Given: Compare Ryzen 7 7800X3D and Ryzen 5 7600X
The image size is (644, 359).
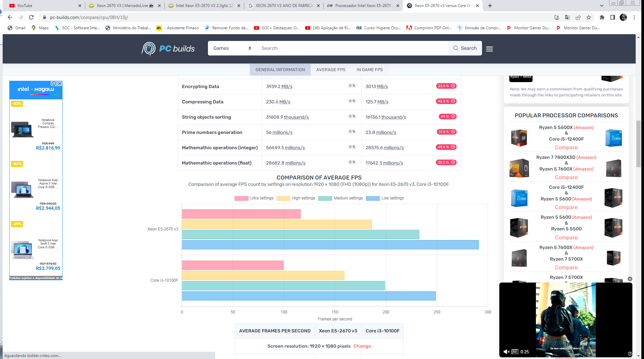Looking at the screenshot, I should click(566, 178).
